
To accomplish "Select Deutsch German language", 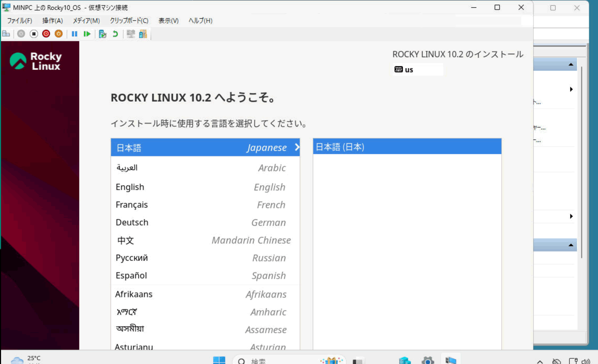I will coord(205,222).
